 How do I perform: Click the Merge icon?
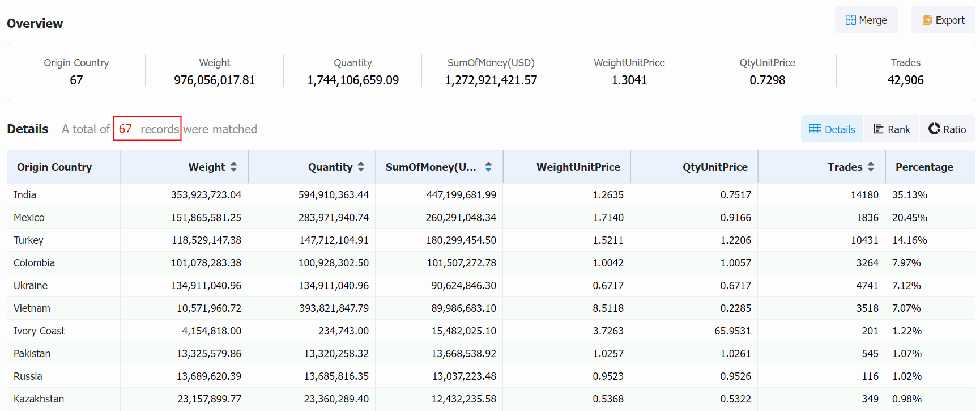[x=851, y=20]
